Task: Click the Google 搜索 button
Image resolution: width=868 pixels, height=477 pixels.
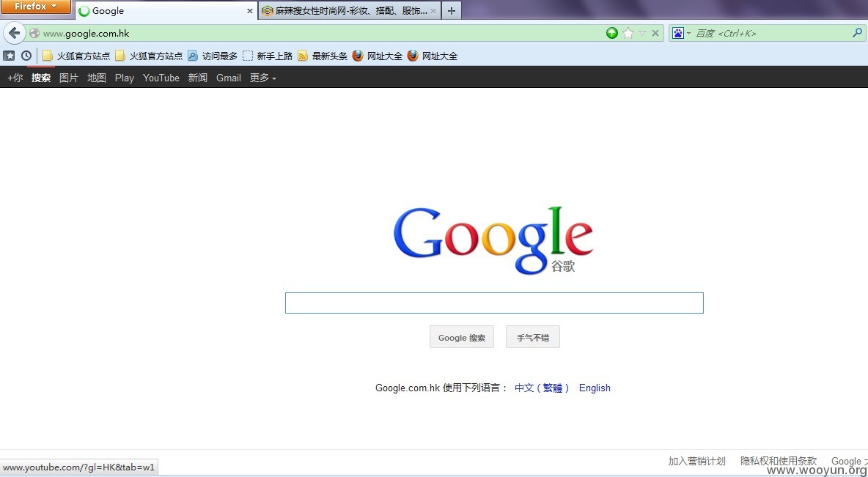Action: (462, 337)
